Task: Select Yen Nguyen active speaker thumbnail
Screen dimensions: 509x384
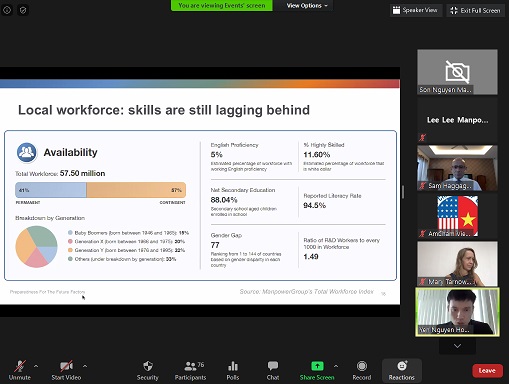Action: pyautogui.click(x=457, y=312)
